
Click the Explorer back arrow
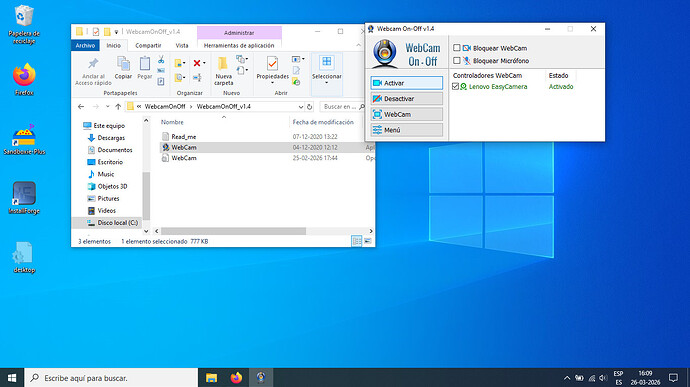coord(81,107)
